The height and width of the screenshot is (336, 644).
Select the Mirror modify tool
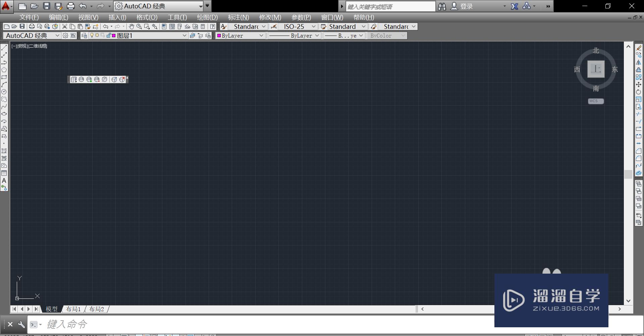(x=639, y=62)
